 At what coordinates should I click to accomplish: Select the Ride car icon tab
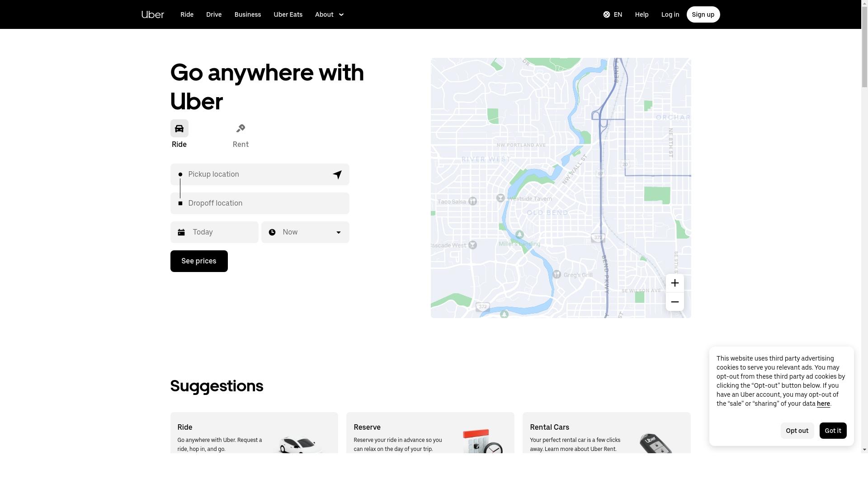coord(179,128)
